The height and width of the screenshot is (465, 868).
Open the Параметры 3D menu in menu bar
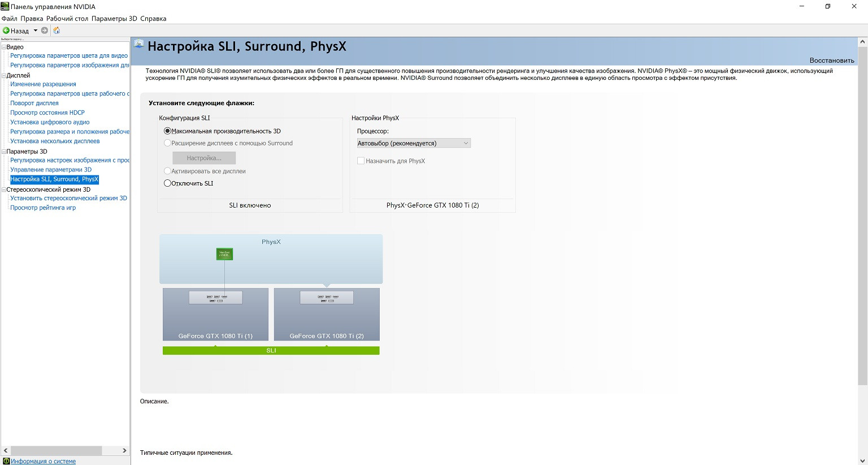coord(114,19)
